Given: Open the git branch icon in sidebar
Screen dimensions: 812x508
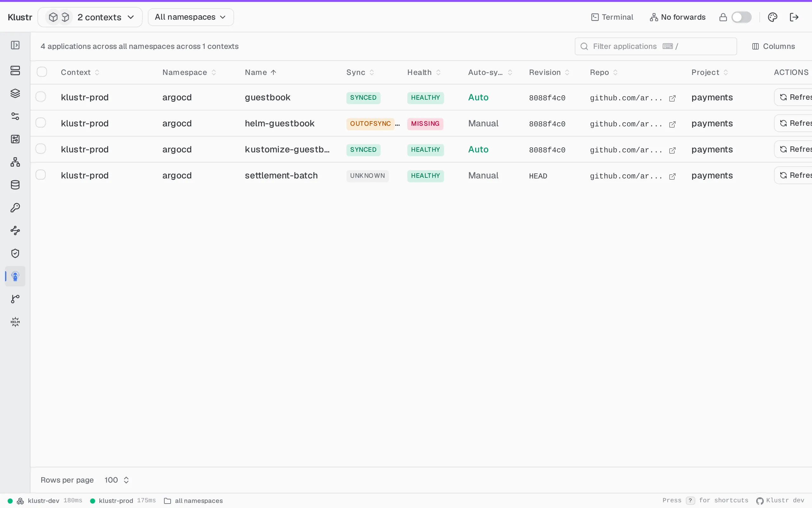Looking at the screenshot, I should 15,299.
